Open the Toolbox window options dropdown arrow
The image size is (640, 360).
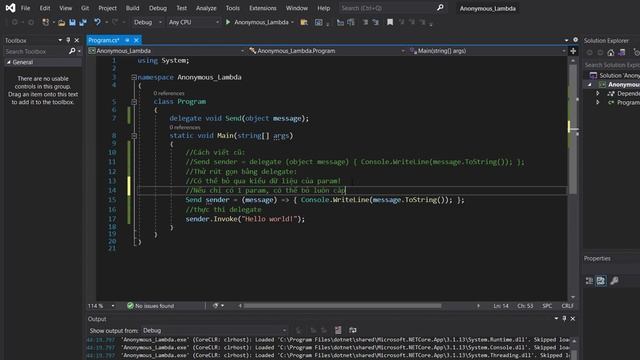[x=60, y=40]
